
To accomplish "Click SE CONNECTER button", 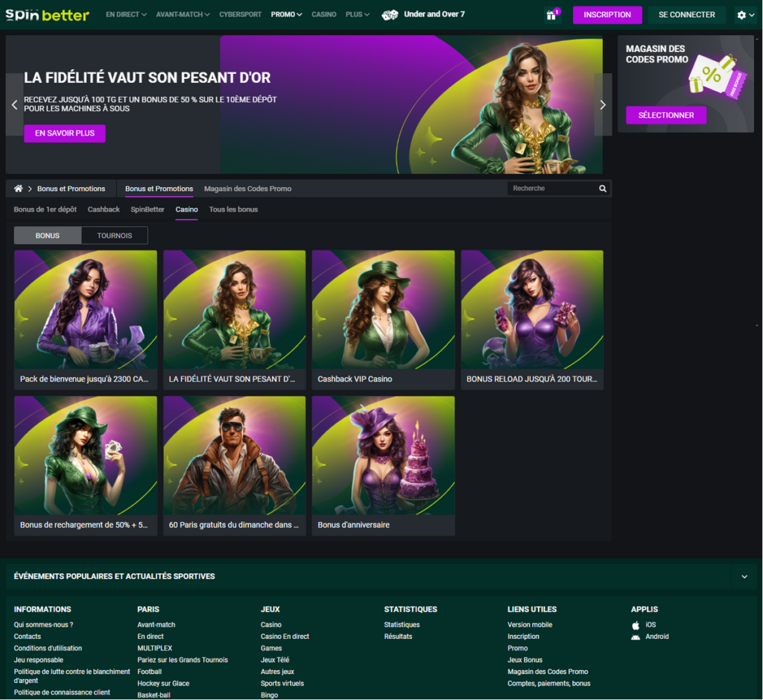I will [686, 15].
